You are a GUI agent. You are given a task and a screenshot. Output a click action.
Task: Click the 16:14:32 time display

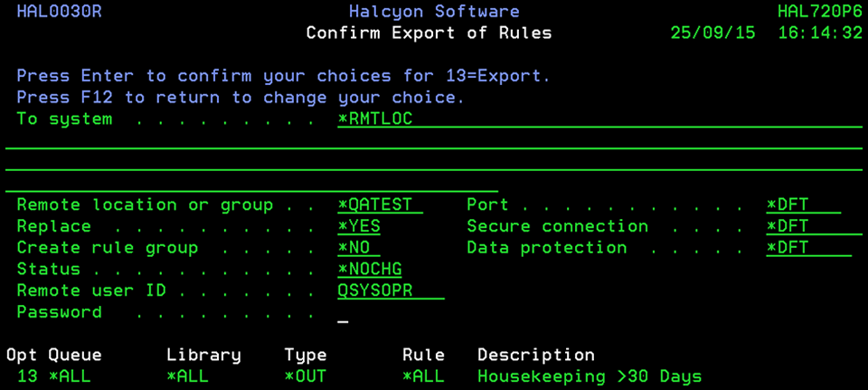pos(819,33)
